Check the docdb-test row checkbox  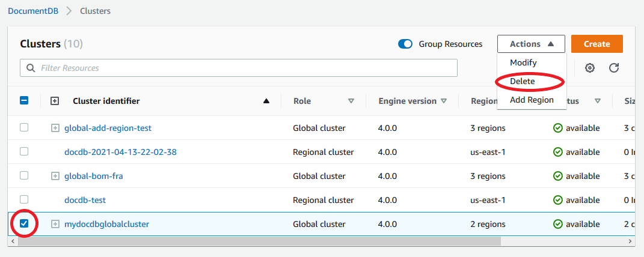tap(24, 199)
